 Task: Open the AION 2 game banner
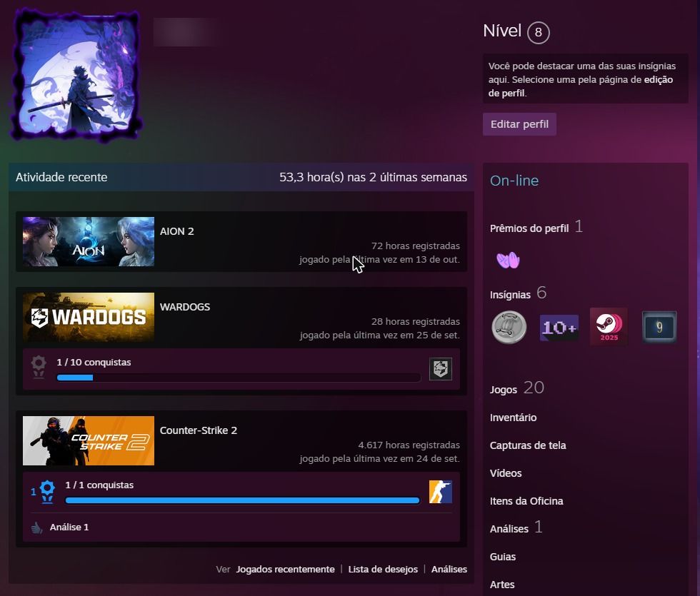click(x=89, y=242)
